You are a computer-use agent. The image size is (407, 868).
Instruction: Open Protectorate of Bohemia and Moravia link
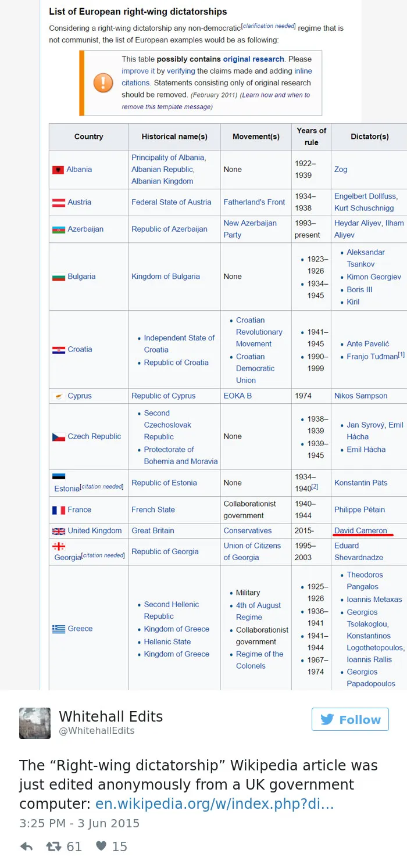181,455
